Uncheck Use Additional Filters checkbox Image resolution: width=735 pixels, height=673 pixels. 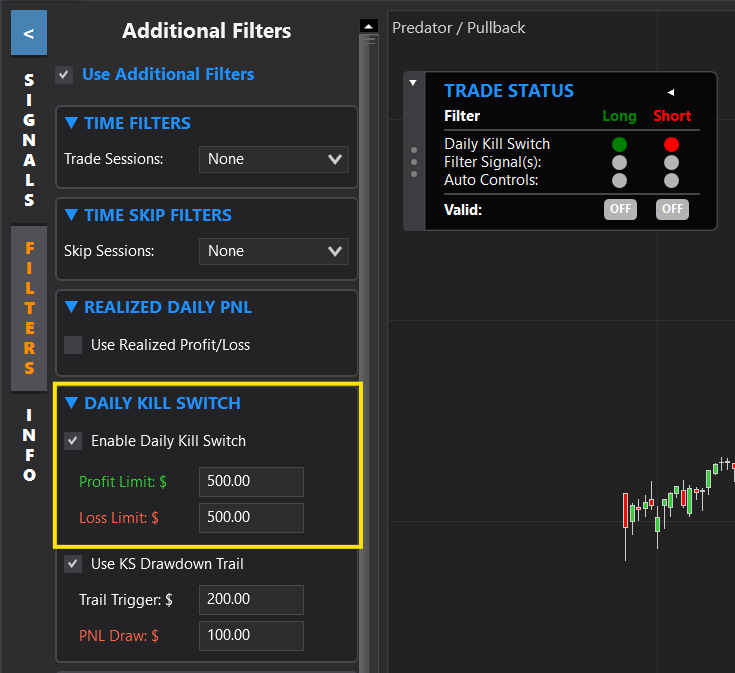65,75
